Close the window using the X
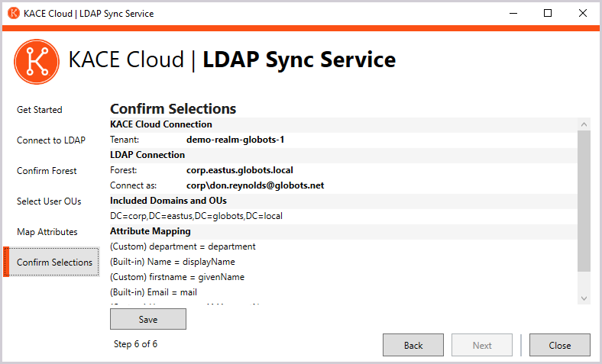The width and height of the screenshot is (602, 364). (582, 13)
